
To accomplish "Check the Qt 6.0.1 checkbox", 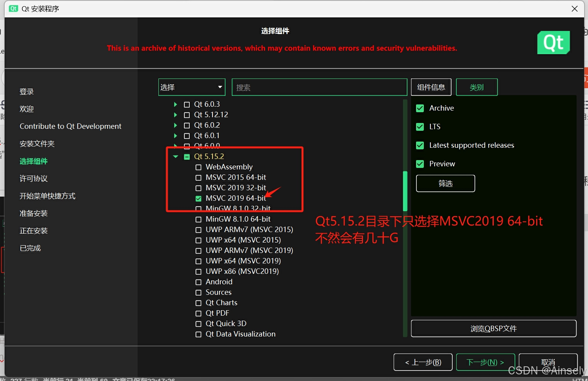I will [187, 136].
